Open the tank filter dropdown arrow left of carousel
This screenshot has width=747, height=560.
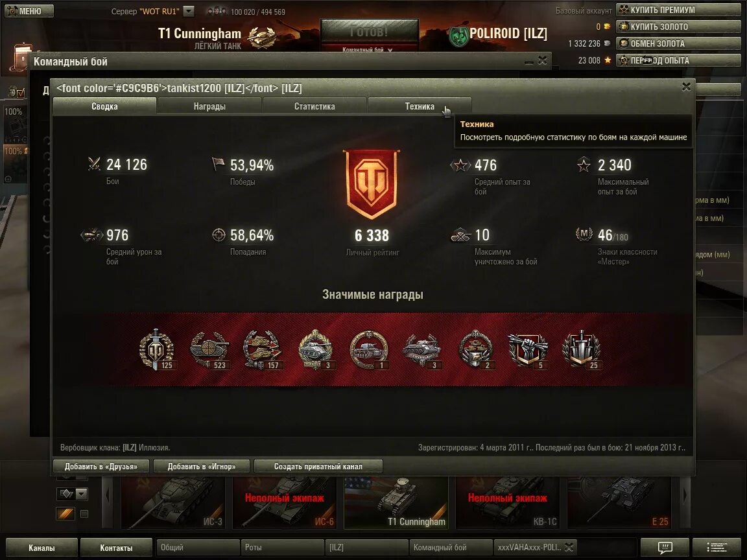[x=82, y=495]
